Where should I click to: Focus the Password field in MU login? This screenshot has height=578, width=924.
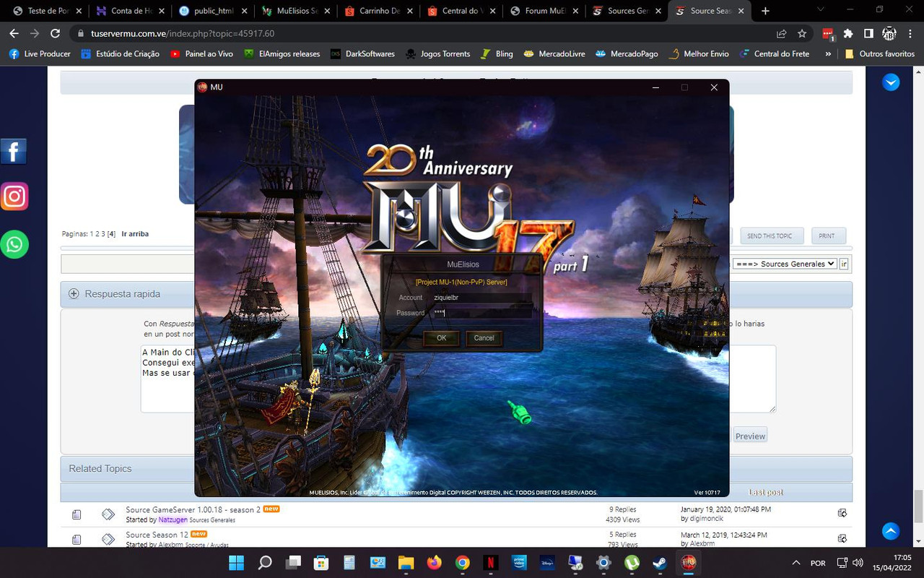coord(481,313)
